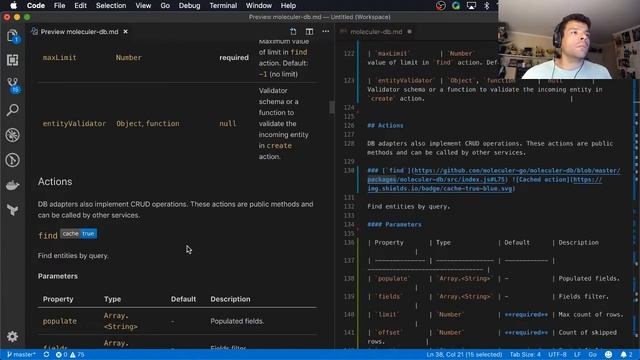Click the unsaved dot on moleculer-db.md tab
This screenshot has width=640, height=360.
(409, 31)
